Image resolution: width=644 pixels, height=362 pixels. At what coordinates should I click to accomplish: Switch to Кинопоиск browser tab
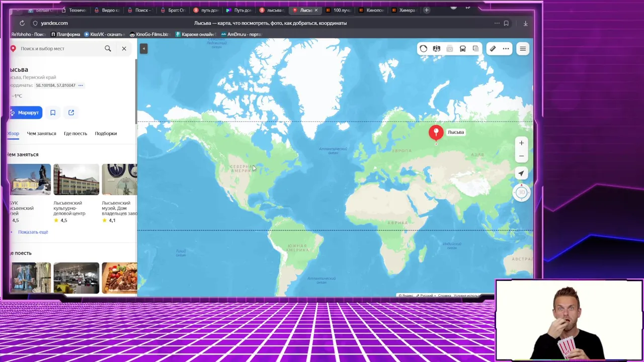point(372,10)
